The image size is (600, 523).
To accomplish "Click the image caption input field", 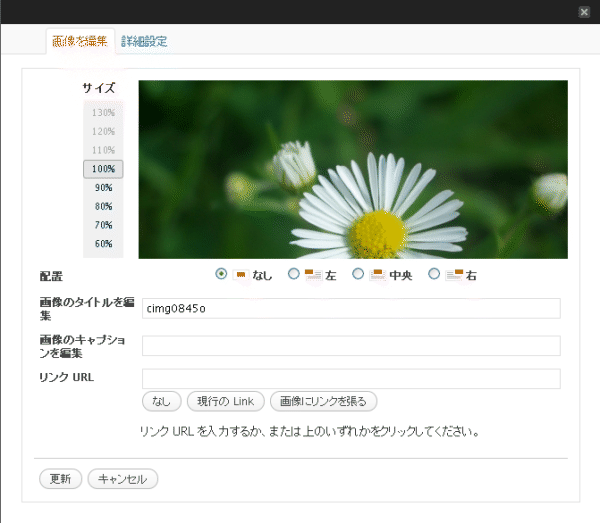I will coord(351,346).
